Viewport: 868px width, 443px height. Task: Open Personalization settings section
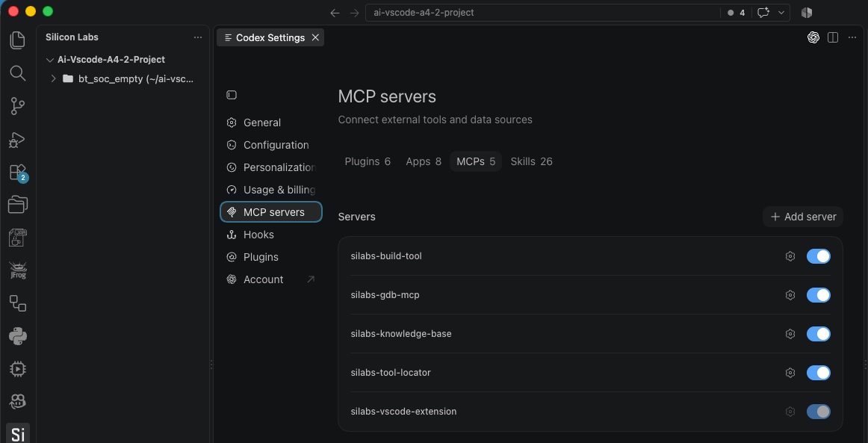coord(271,167)
